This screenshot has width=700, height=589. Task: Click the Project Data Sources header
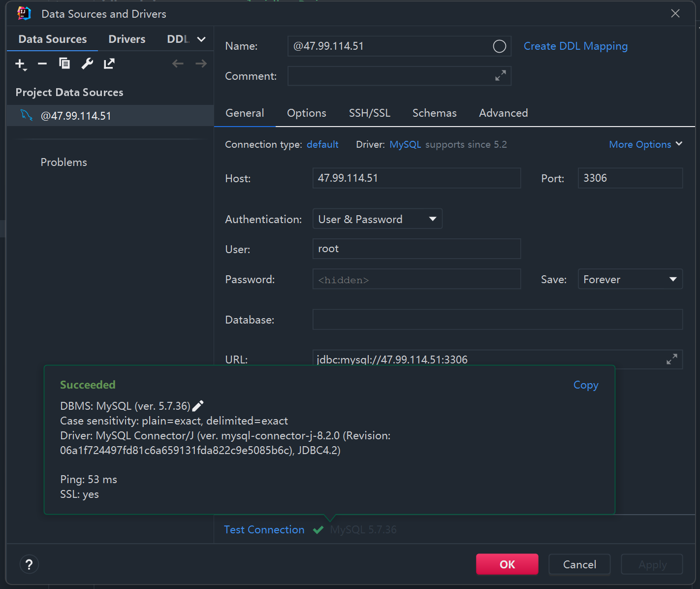coord(69,93)
